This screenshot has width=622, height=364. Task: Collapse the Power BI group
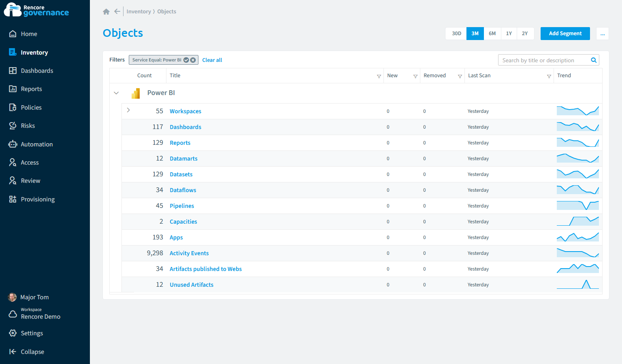pos(116,93)
